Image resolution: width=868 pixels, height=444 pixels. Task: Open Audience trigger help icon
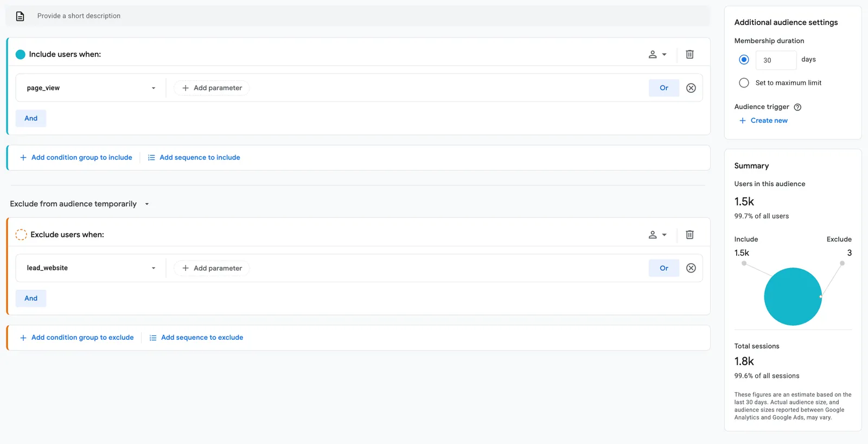coord(797,107)
